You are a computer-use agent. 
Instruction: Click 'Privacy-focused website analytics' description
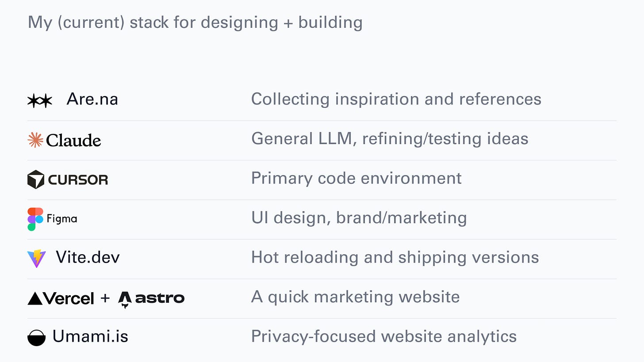[384, 336]
